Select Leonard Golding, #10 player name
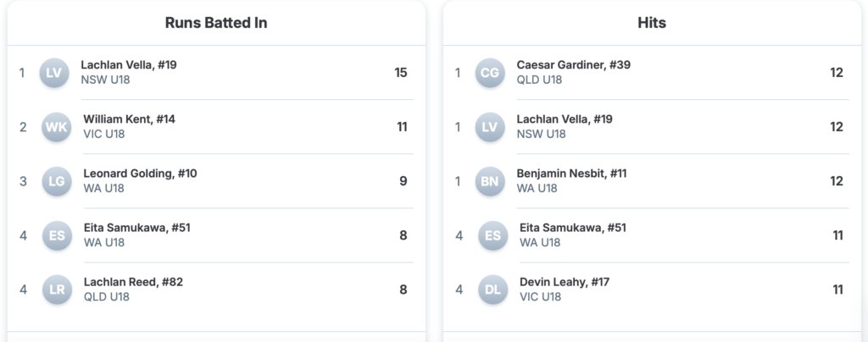Screen dimensions: 868x342 tap(140, 174)
